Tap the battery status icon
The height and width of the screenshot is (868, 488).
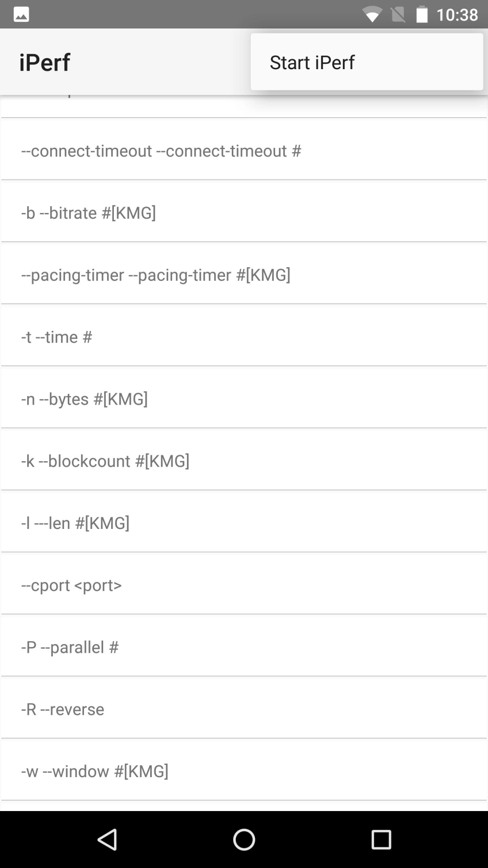pos(422,14)
